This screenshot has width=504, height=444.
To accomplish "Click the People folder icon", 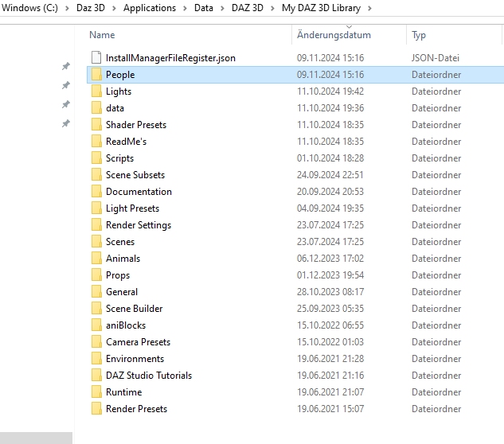I will click(96, 75).
